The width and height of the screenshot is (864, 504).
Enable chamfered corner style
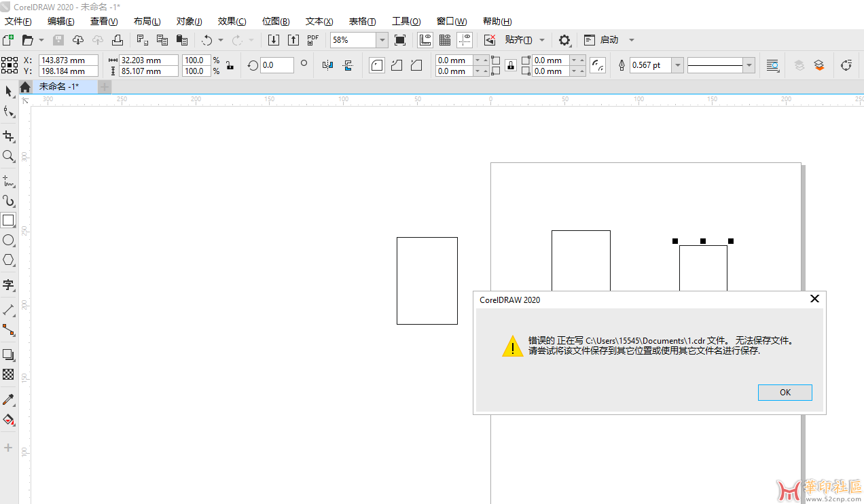416,65
